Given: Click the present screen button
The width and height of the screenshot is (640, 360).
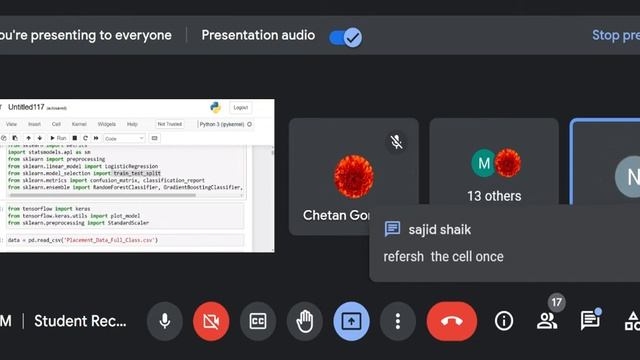Looking at the screenshot, I should point(351,321).
